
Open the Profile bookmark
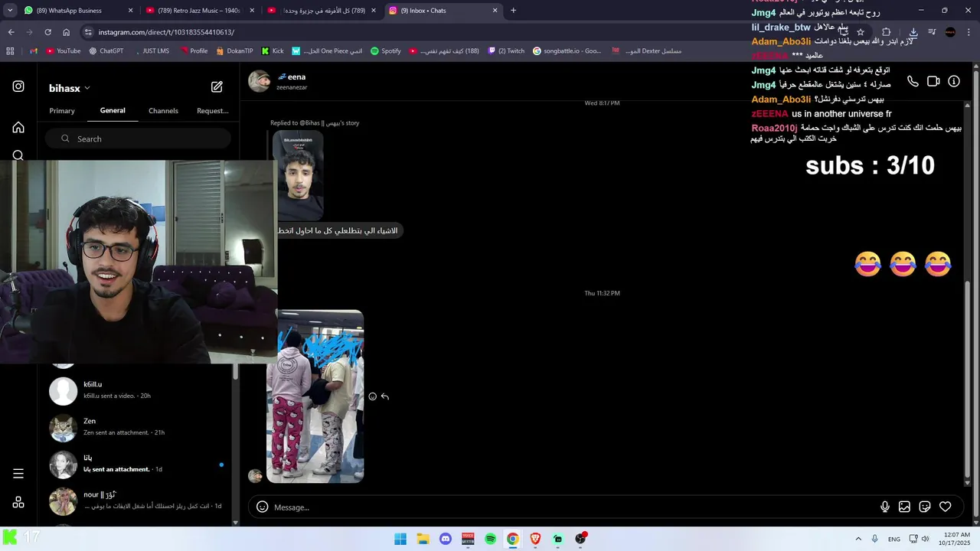[194, 51]
